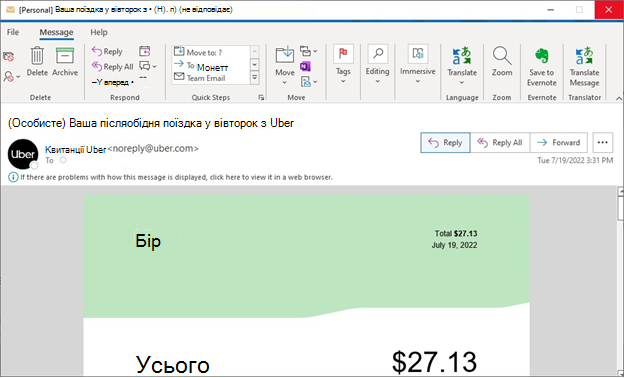Send message to OneNote via purple icon
The image size is (624, 378).
(x=305, y=66)
